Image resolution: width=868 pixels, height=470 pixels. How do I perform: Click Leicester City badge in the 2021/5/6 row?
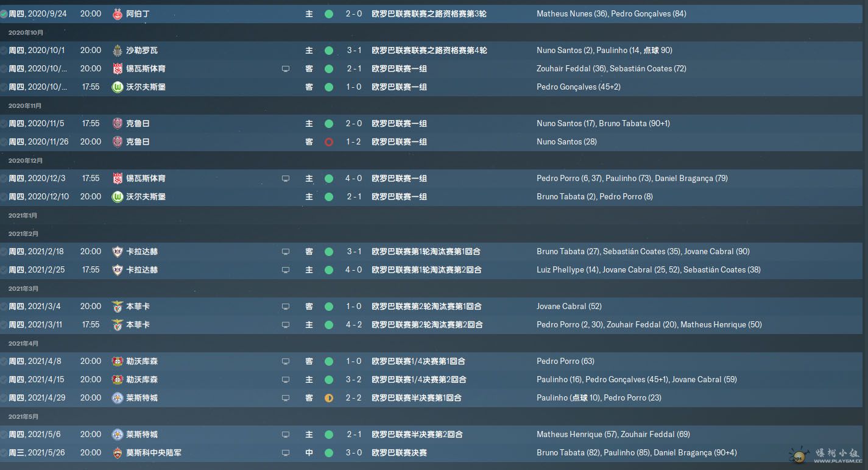click(118, 434)
